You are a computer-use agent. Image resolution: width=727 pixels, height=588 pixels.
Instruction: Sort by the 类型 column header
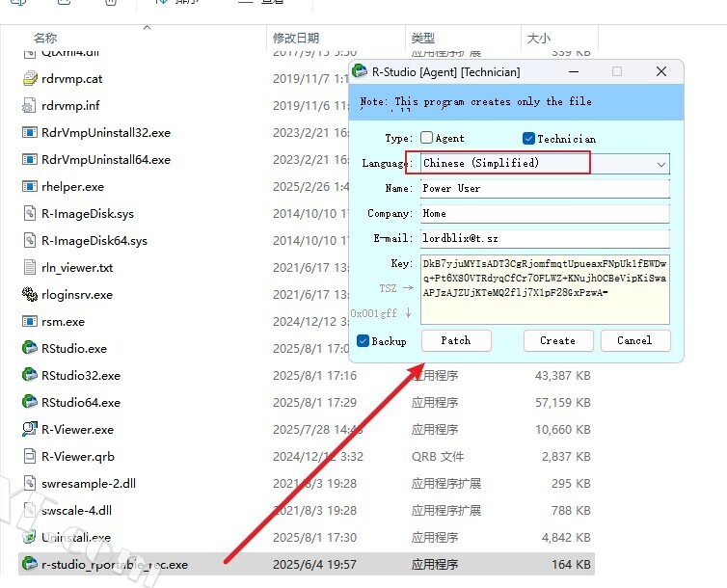[x=423, y=38]
